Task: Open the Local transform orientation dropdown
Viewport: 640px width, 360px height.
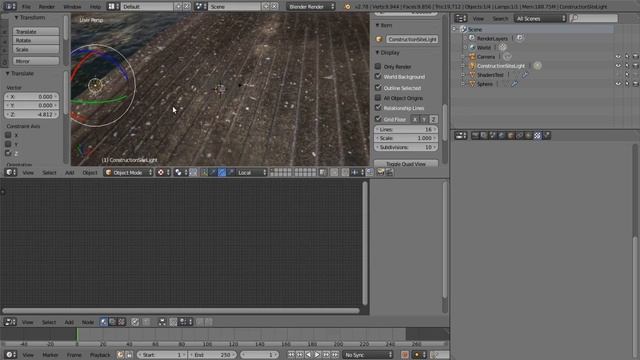Action: 252,172
